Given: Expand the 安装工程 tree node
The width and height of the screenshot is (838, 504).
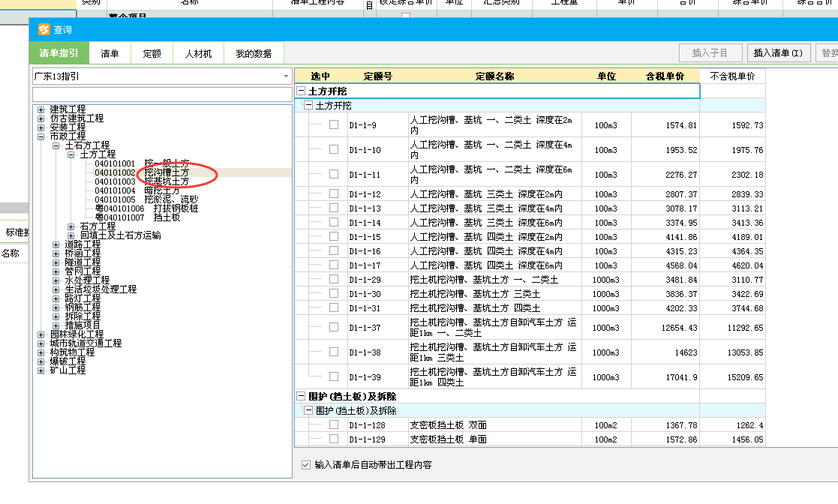Looking at the screenshot, I should click(x=41, y=127).
